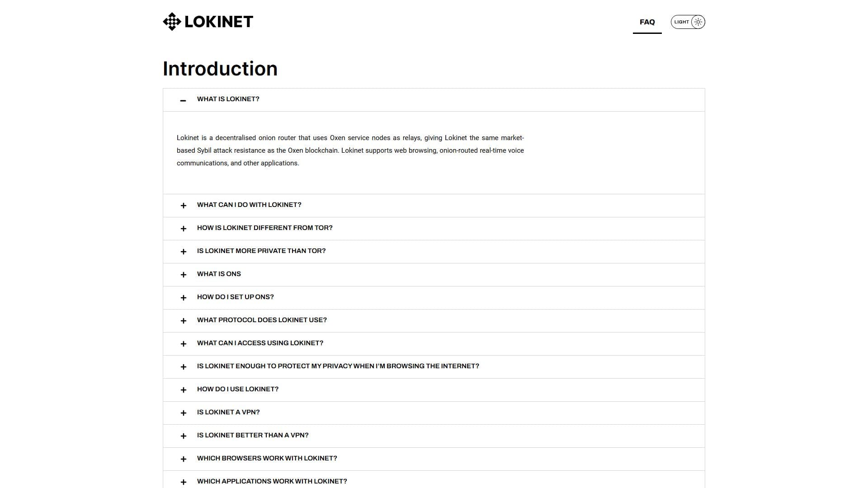Image resolution: width=868 pixels, height=488 pixels.
Task: Click plus icon beside 'What can I access using Lokinet?'
Action: [183, 344]
